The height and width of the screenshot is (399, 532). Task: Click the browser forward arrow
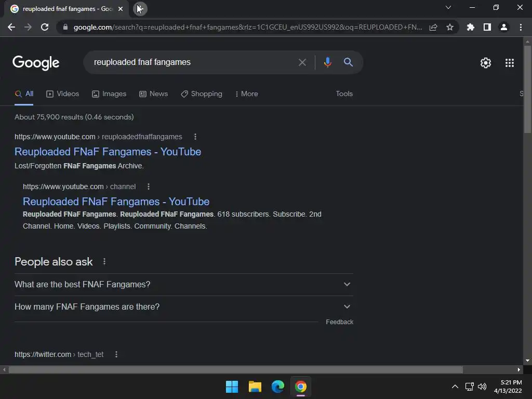tap(28, 27)
